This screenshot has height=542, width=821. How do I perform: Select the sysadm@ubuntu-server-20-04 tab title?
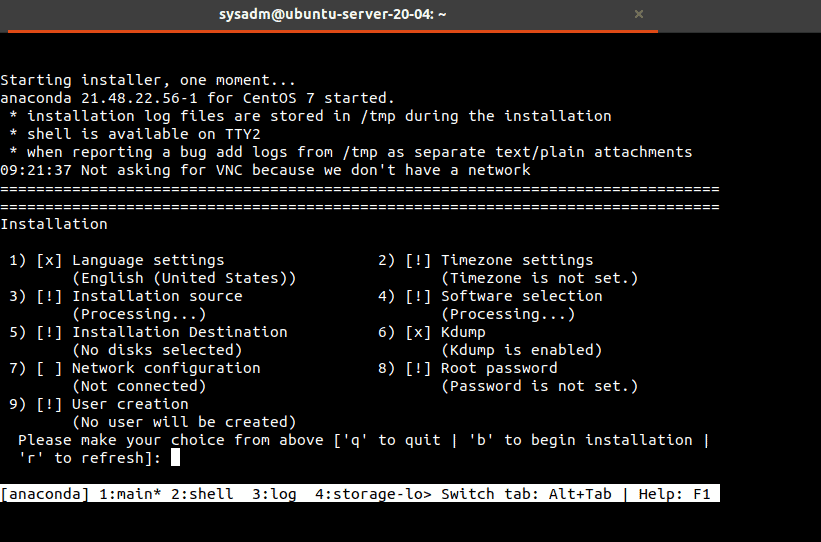tap(332, 14)
